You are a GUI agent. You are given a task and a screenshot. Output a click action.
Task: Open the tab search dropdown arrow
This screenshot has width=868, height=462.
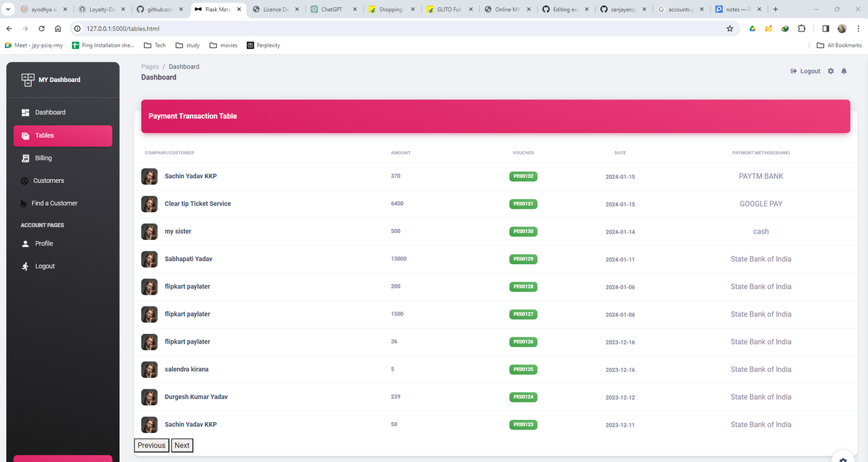[x=7, y=9]
